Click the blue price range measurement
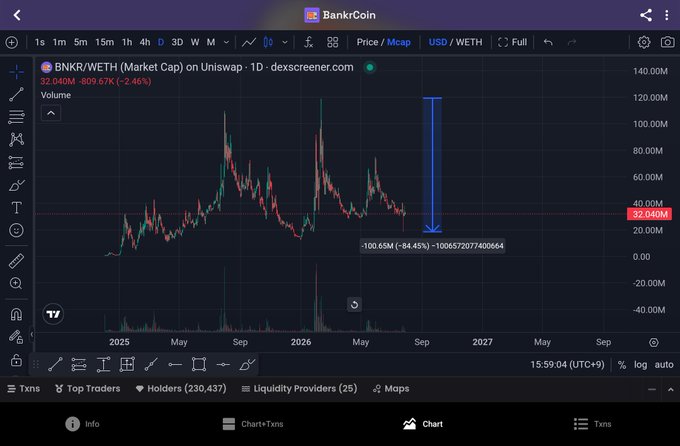The height and width of the screenshot is (446, 680). tap(432, 165)
